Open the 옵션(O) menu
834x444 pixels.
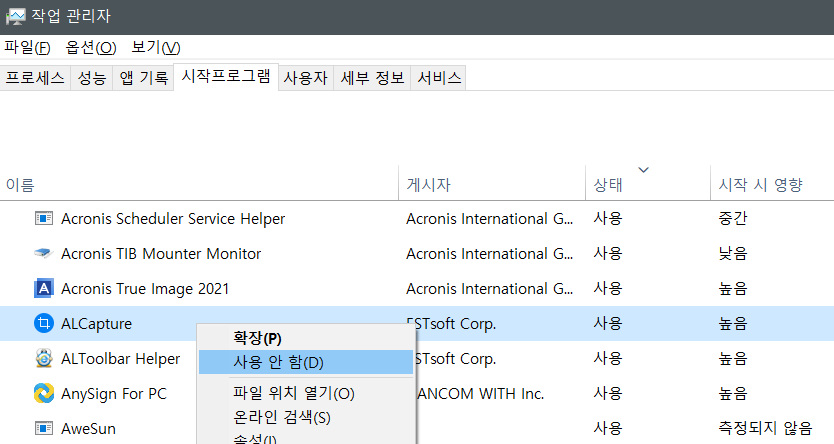[x=90, y=47]
